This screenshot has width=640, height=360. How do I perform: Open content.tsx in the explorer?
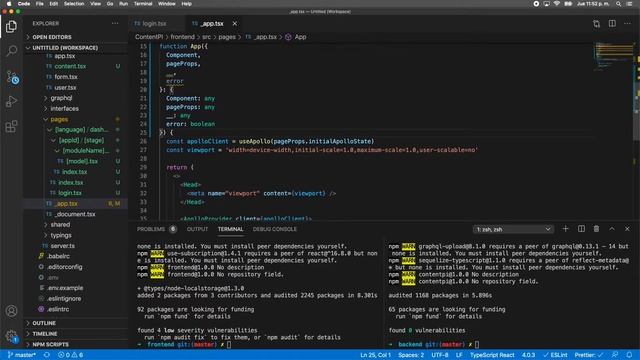(70, 66)
